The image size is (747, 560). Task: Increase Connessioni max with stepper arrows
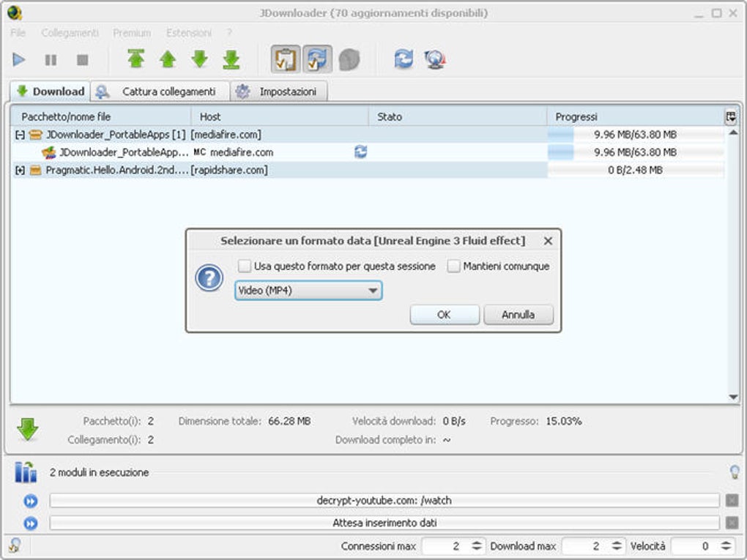tap(477, 542)
